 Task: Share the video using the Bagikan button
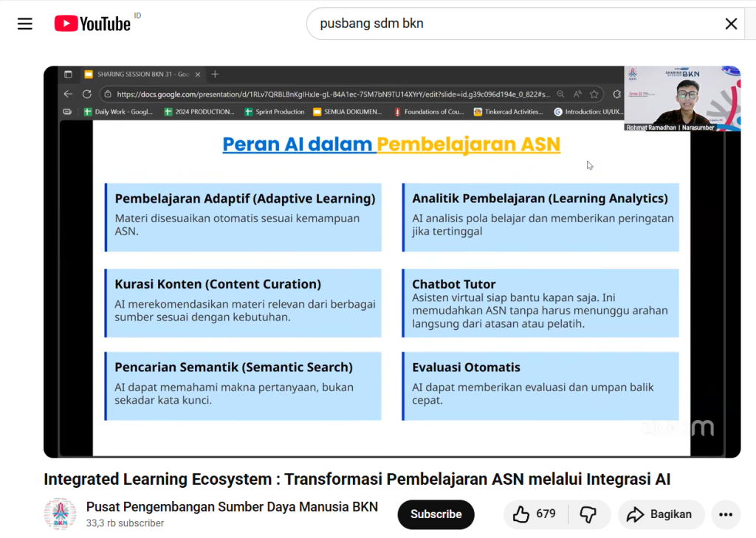[661, 514]
